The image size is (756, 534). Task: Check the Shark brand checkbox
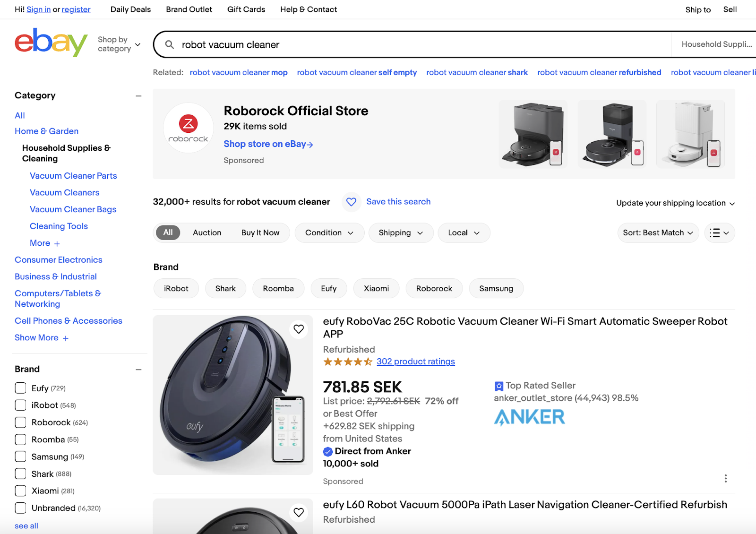[x=20, y=474]
